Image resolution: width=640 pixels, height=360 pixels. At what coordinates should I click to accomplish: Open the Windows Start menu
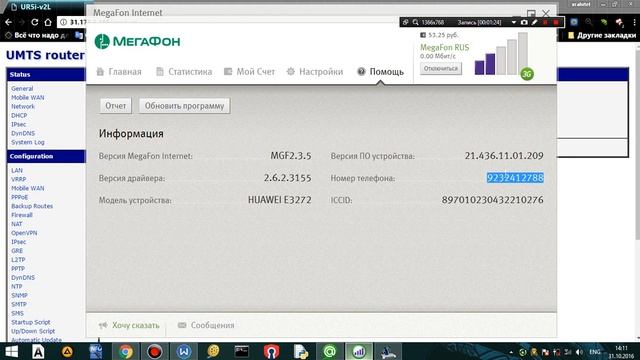pos(11,352)
